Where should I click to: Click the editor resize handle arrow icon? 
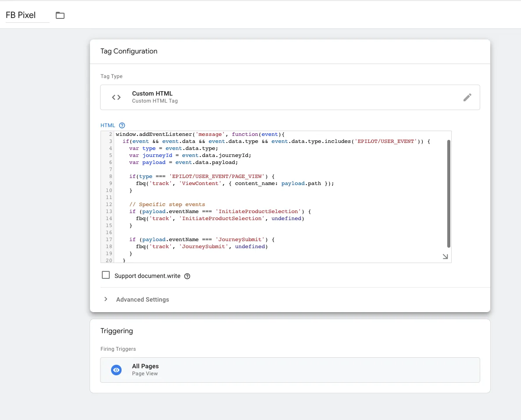tap(445, 256)
